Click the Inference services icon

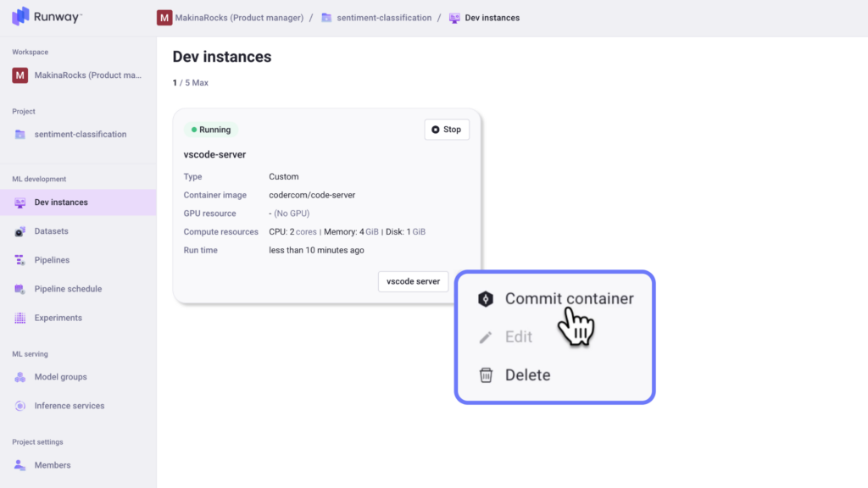click(20, 406)
